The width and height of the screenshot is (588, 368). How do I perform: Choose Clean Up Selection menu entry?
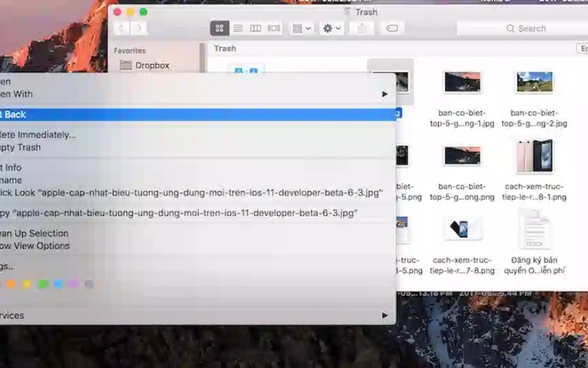click(198, 233)
